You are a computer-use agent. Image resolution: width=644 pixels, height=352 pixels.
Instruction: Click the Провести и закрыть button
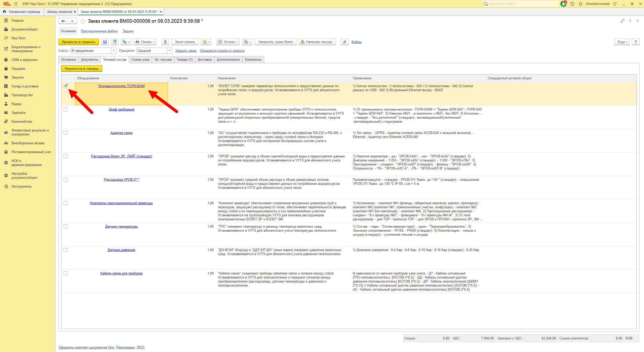pos(79,42)
